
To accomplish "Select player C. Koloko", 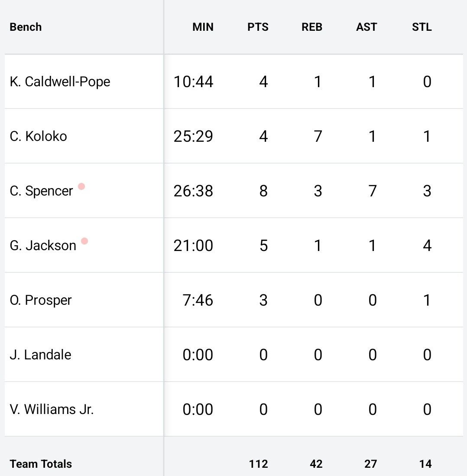I will pos(38,136).
